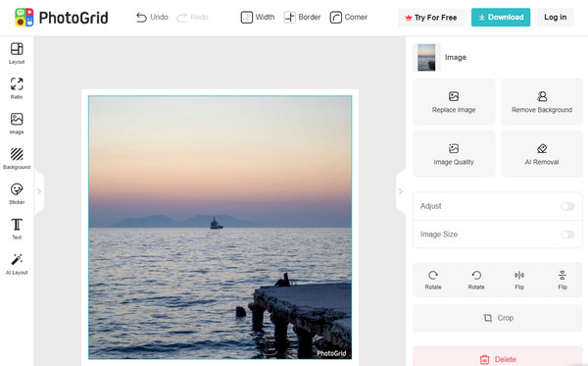Image resolution: width=588 pixels, height=366 pixels.
Task: Click the Log in button
Action: 556,18
